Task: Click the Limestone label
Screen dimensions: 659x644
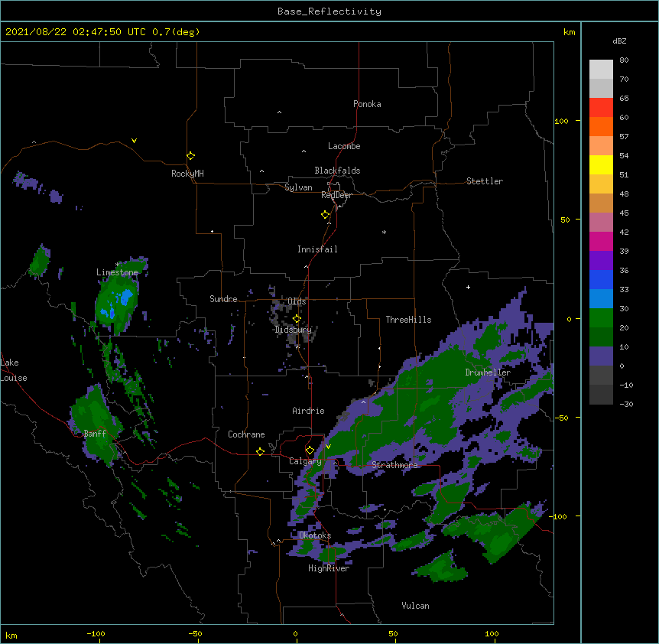Action: coord(117,272)
